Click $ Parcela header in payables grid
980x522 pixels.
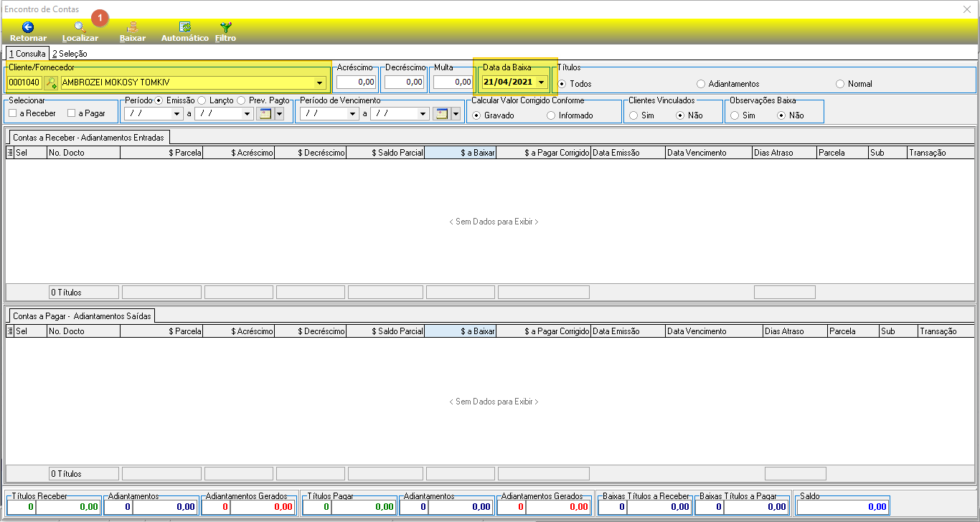(161, 331)
